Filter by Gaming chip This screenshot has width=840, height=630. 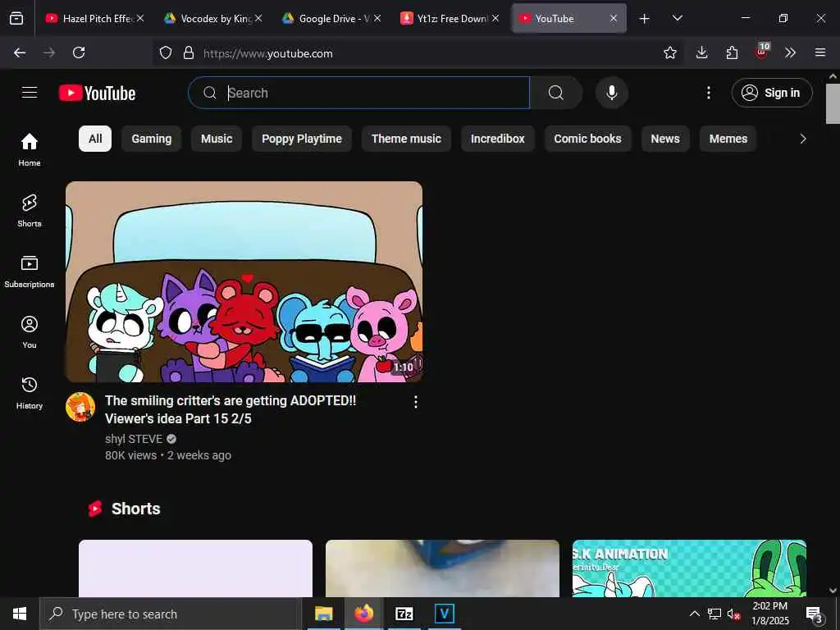click(152, 139)
